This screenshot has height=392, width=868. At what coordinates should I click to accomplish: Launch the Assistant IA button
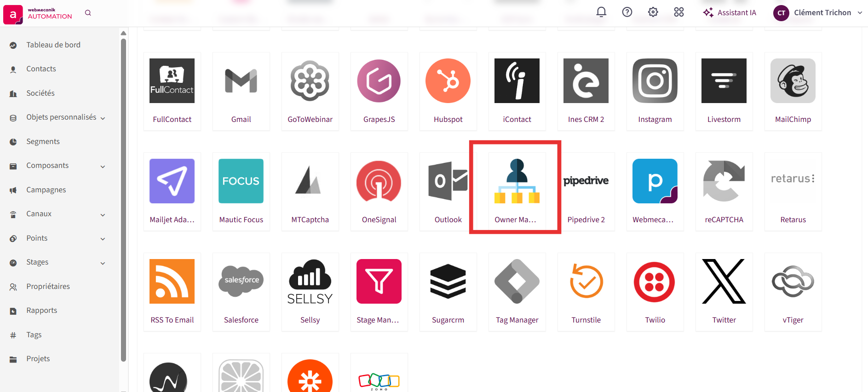point(730,13)
